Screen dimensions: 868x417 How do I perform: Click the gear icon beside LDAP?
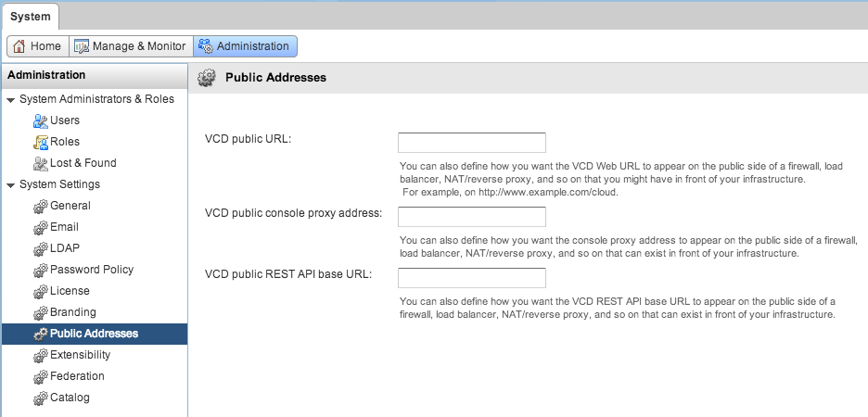pos(40,248)
